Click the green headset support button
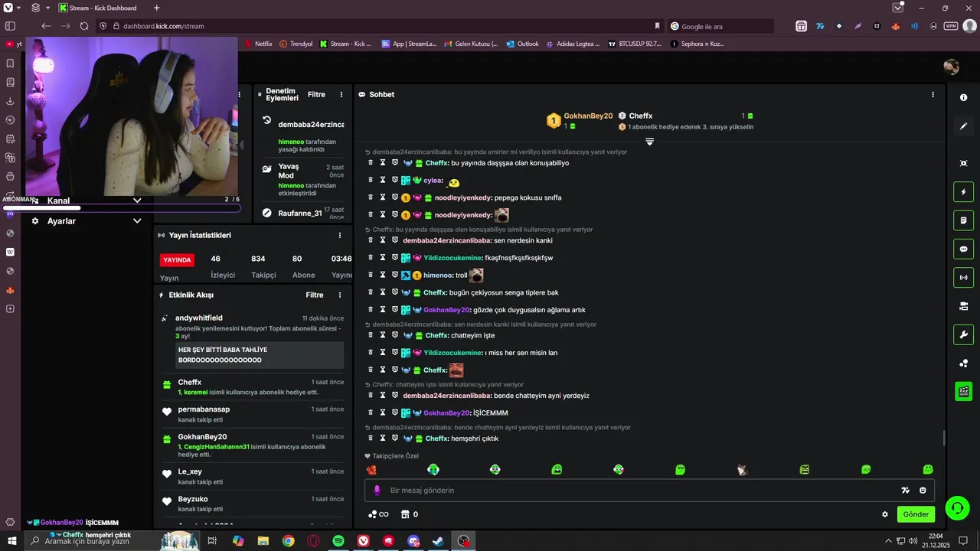The image size is (980, 551). coord(956,507)
